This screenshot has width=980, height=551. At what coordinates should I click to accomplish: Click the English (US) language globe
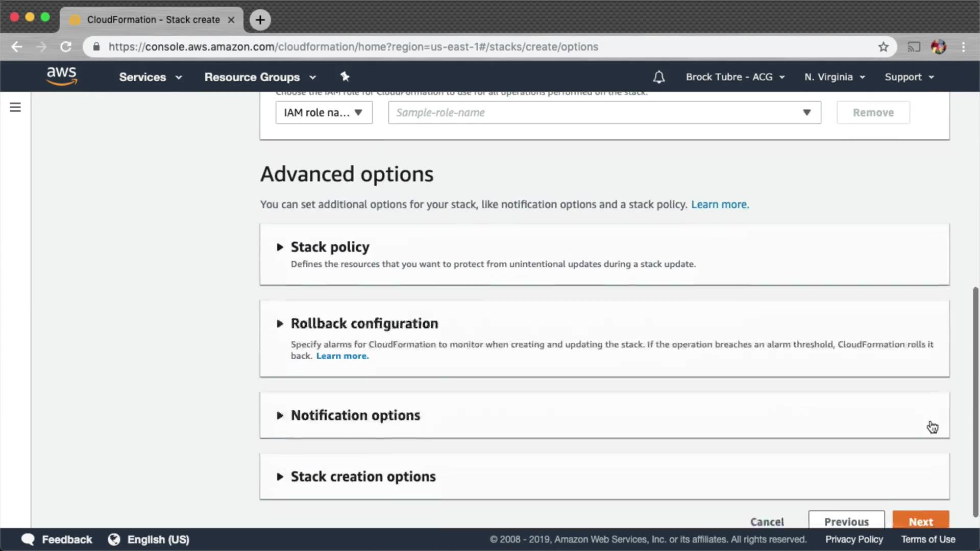coord(114,539)
